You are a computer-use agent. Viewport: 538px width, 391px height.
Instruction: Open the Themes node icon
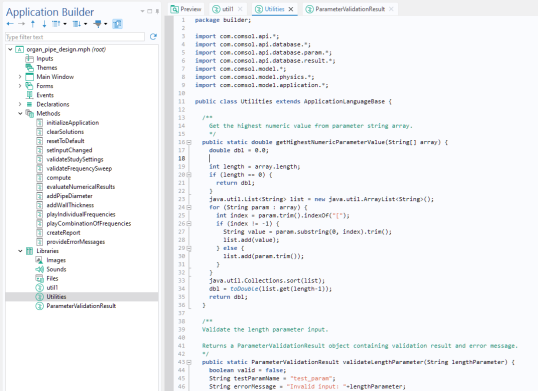tap(30, 68)
